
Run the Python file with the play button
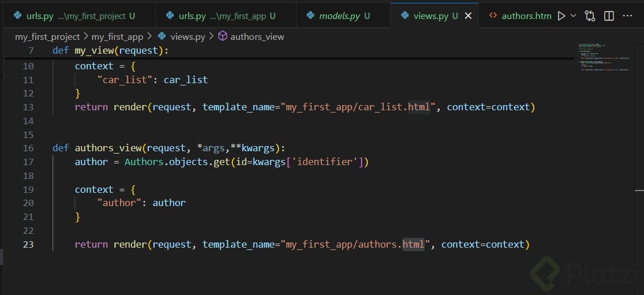561,16
